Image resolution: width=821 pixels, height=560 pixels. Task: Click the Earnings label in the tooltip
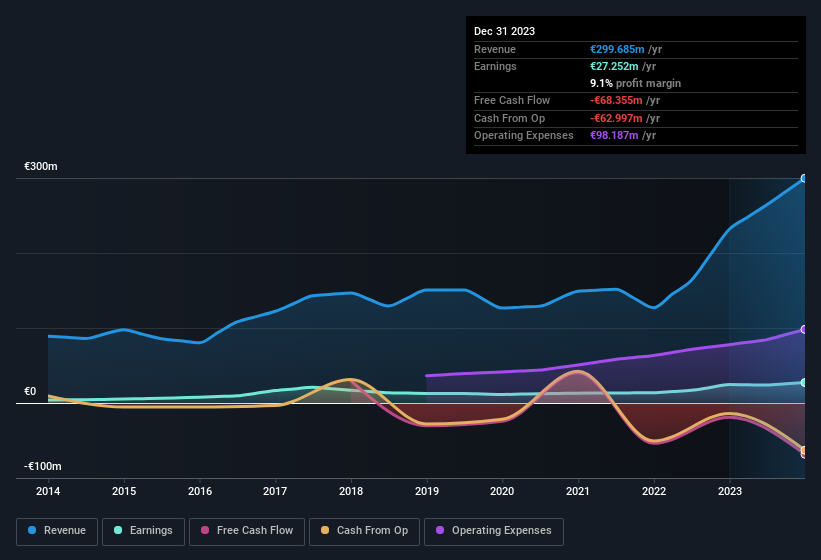495,66
